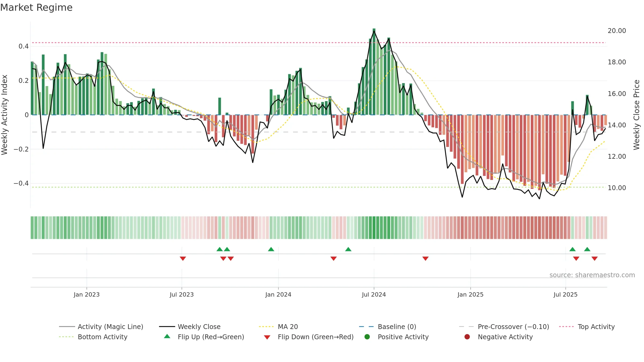Toggle the Weekly Close legend entry

click(190, 327)
